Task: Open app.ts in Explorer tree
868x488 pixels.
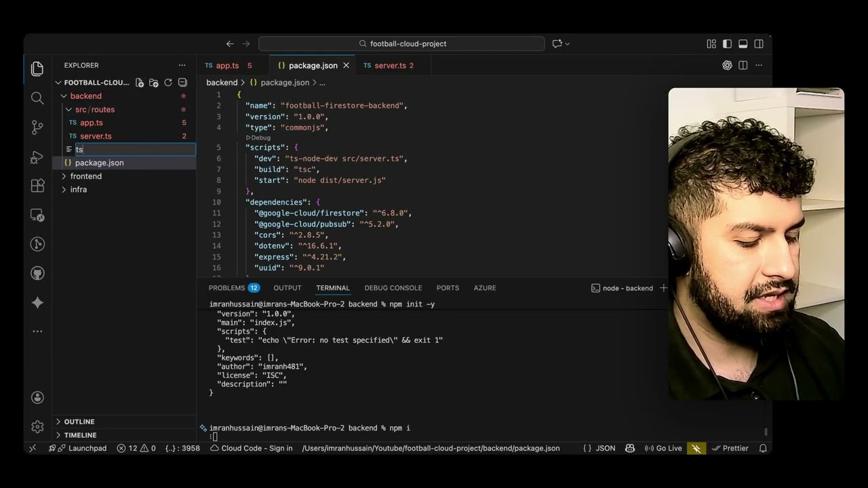Action: pos(124,123)
